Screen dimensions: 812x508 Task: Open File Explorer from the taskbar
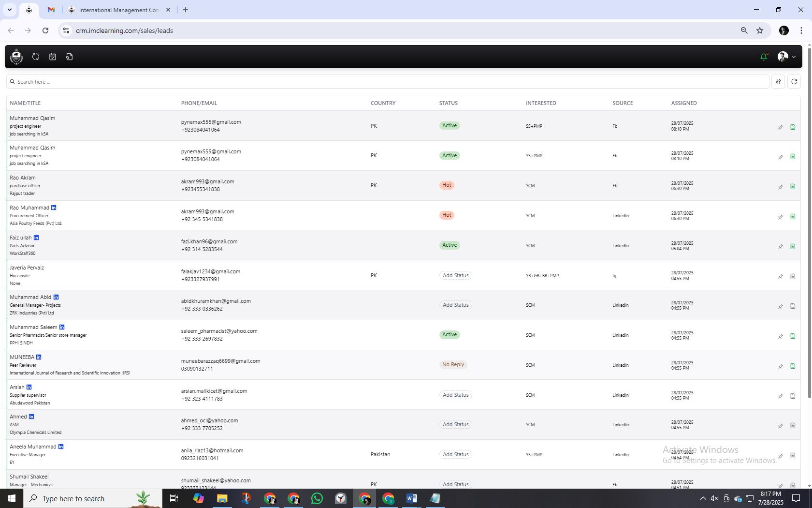222,498
